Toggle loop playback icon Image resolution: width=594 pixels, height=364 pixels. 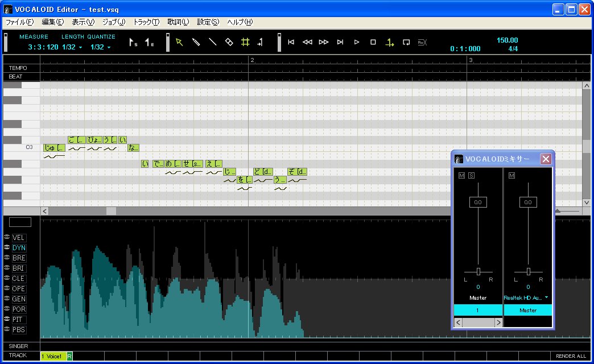(x=406, y=42)
